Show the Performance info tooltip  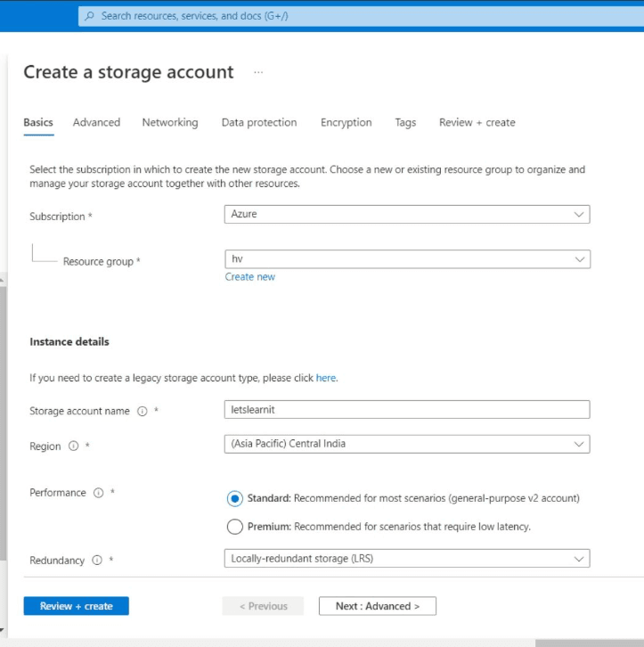[99, 493]
